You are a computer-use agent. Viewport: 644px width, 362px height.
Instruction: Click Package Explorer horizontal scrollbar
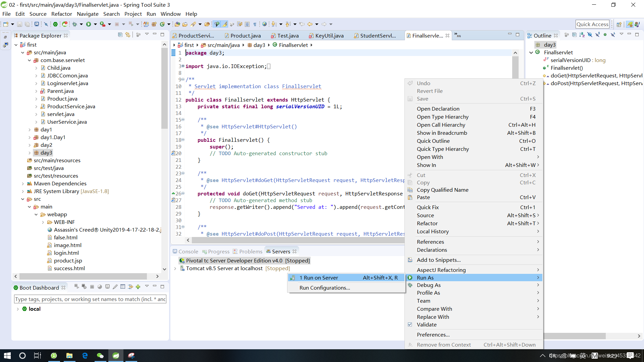pos(83,276)
